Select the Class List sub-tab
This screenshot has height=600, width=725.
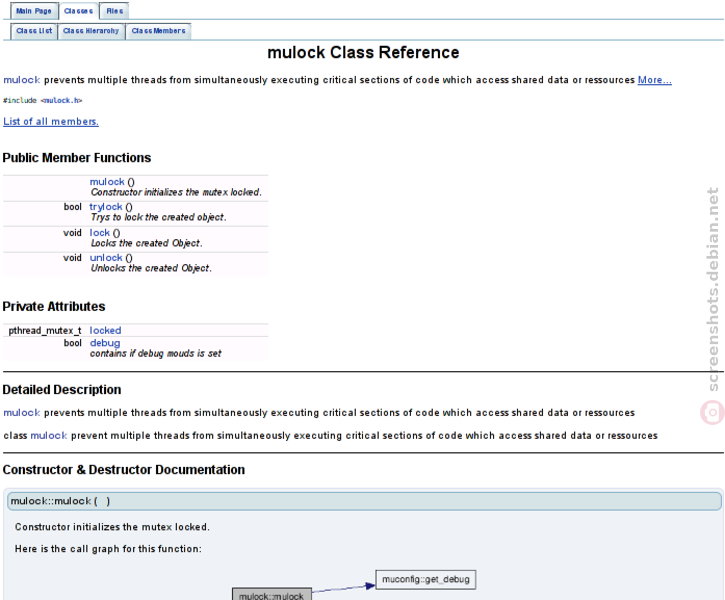34,31
